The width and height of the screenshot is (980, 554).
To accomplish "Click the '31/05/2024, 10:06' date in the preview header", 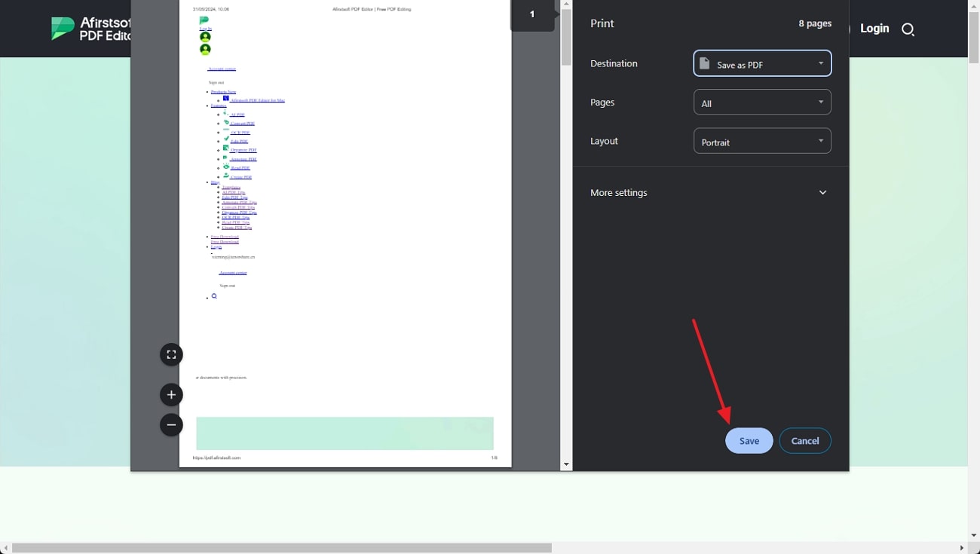I will [x=211, y=9].
